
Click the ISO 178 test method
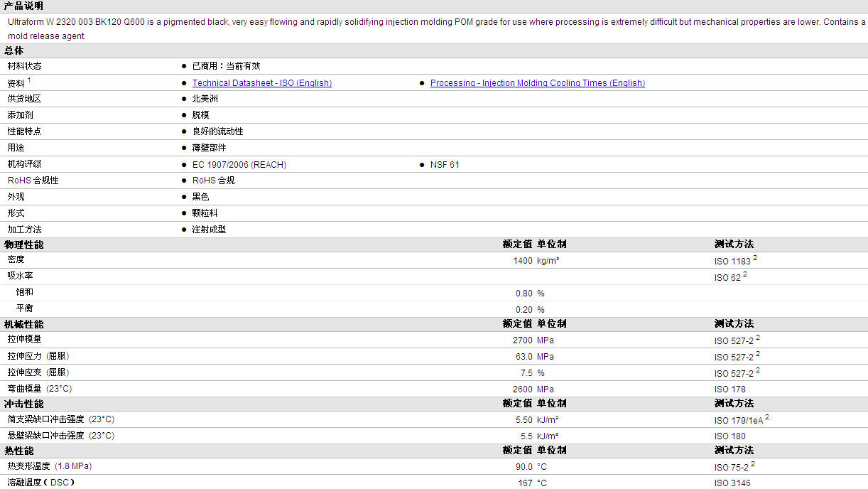click(730, 389)
